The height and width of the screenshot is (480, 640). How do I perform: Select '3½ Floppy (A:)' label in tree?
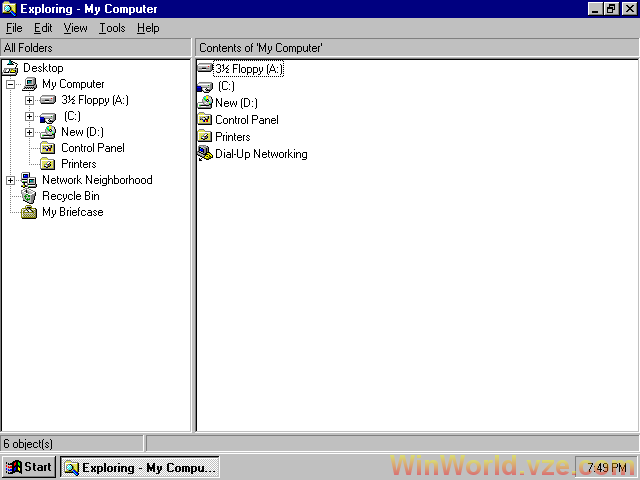coord(95,100)
